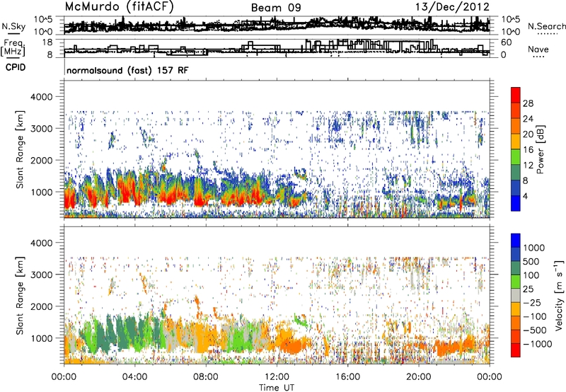The height and width of the screenshot is (392, 566).
Task: Click the 'Nave' legend label
Action: (x=538, y=50)
